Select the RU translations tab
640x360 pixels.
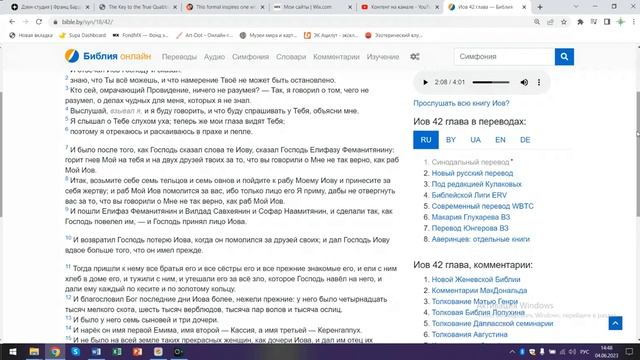426,140
